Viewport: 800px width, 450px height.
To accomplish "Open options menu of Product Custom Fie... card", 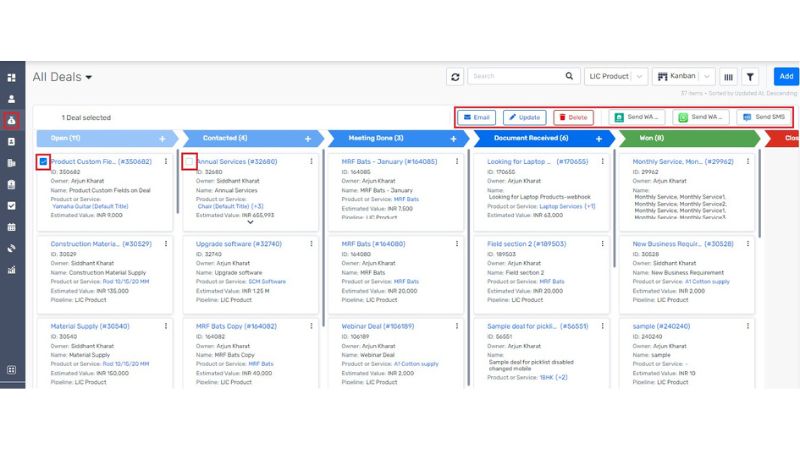I will pos(166,161).
